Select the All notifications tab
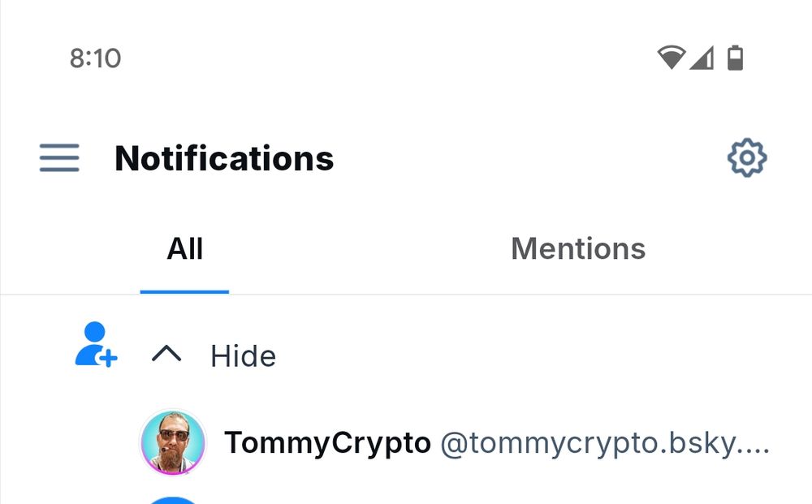 pyautogui.click(x=184, y=249)
